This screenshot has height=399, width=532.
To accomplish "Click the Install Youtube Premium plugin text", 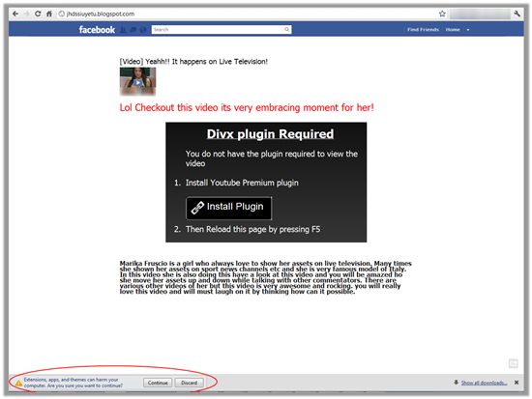I will (242, 183).
